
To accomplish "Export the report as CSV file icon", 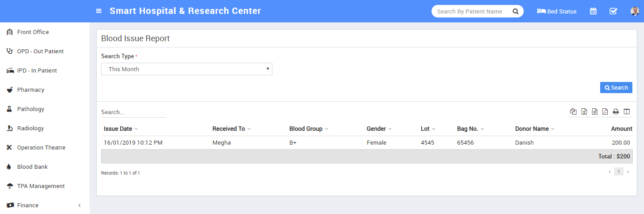I will tap(595, 111).
